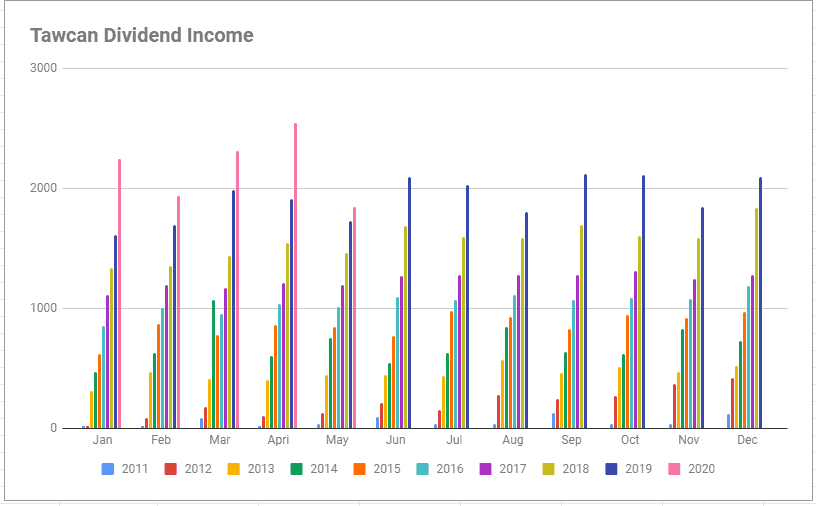The height and width of the screenshot is (506, 816).
Task: Select the 2019 legend text label
Action: click(x=638, y=468)
